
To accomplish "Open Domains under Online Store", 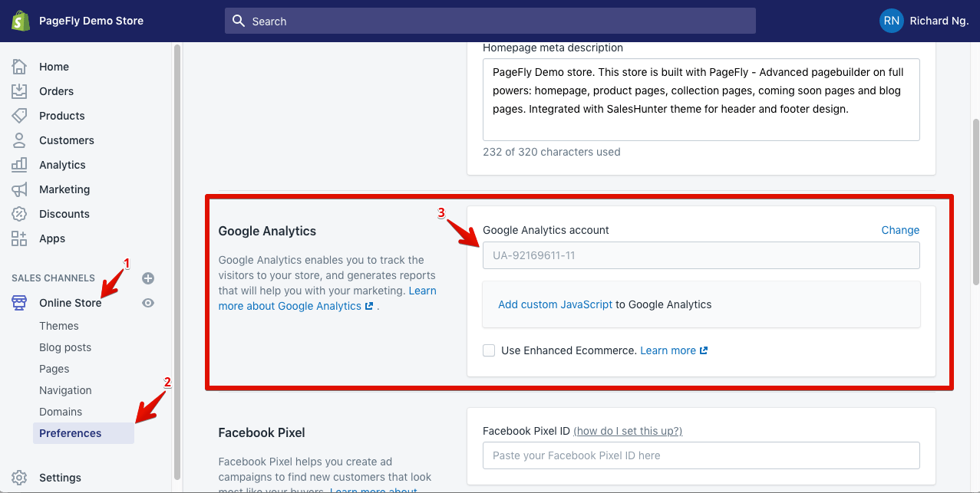I will (x=61, y=412).
